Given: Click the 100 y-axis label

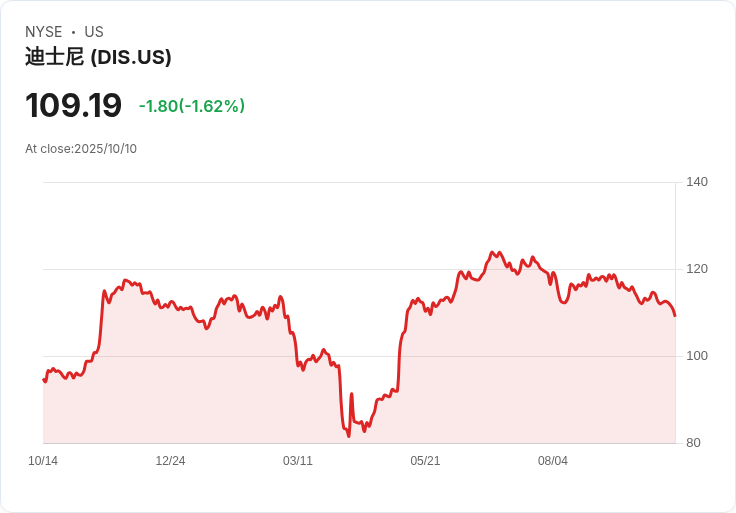Looking at the screenshot, I should pos(697,356).
